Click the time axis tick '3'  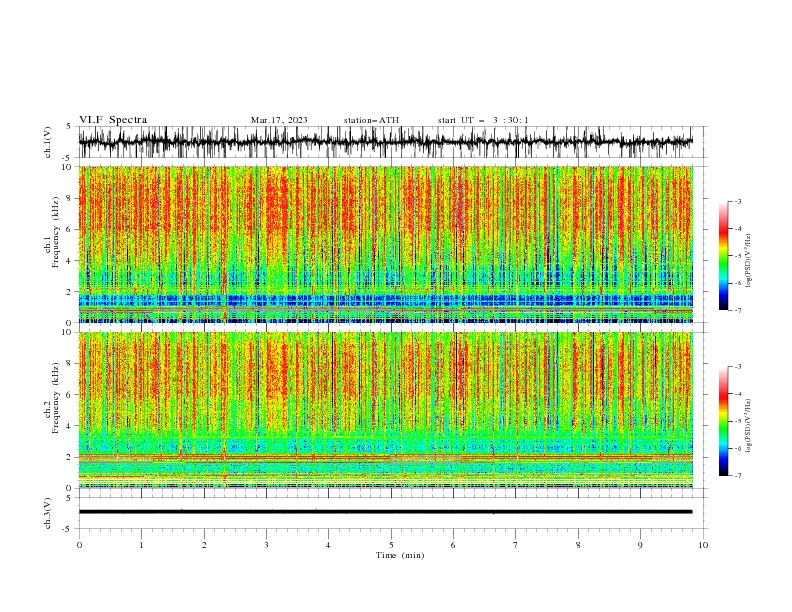(x=266, y=545)
